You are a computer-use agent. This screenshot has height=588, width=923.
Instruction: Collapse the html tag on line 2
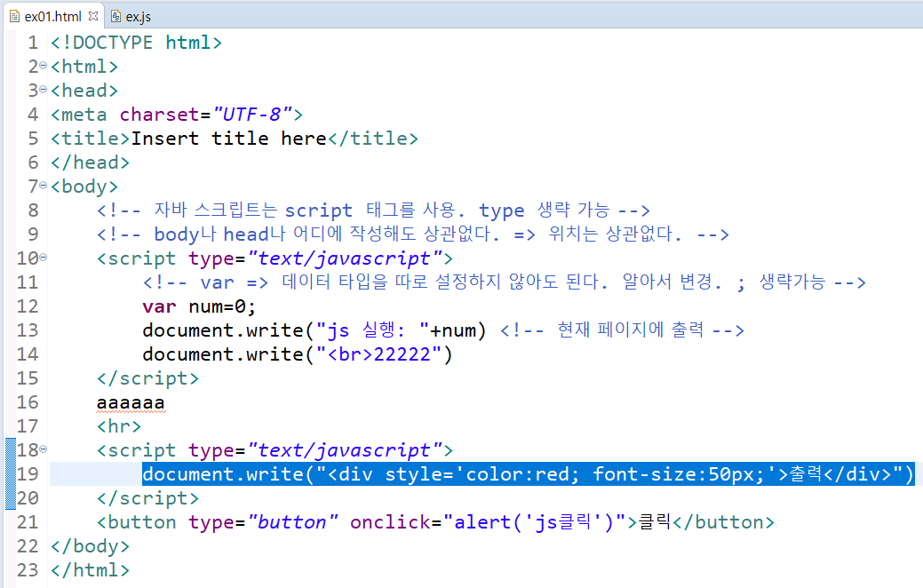click(x=43, y=66)
